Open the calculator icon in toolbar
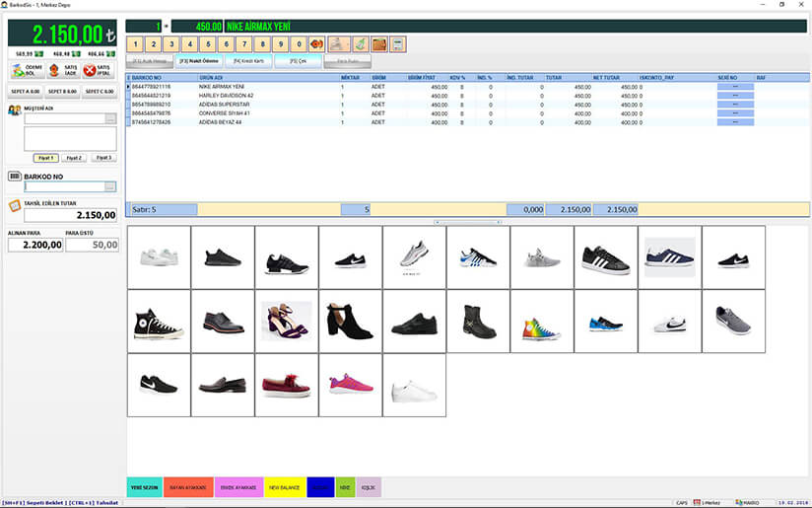 point(397,44)
